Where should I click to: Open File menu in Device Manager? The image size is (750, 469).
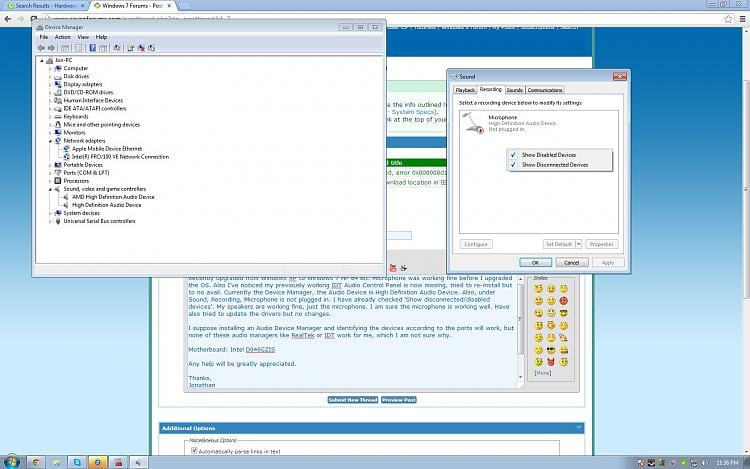pos(44,37)
